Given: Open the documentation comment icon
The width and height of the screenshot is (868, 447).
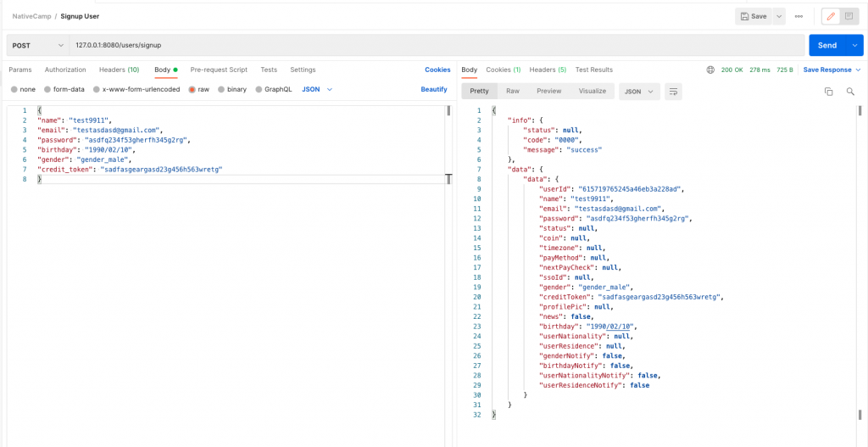Looking at the screenshot, I should (848, 17).
